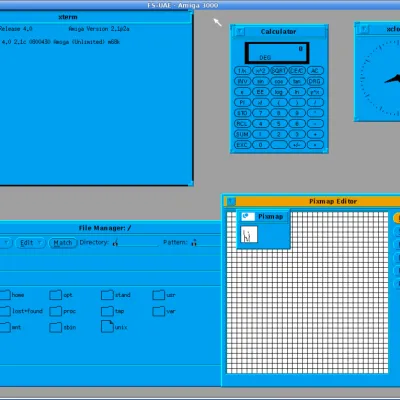Click the 9 key on Calculator
The width and height of the screenshot is (400, 400).
tap(297, 113)
